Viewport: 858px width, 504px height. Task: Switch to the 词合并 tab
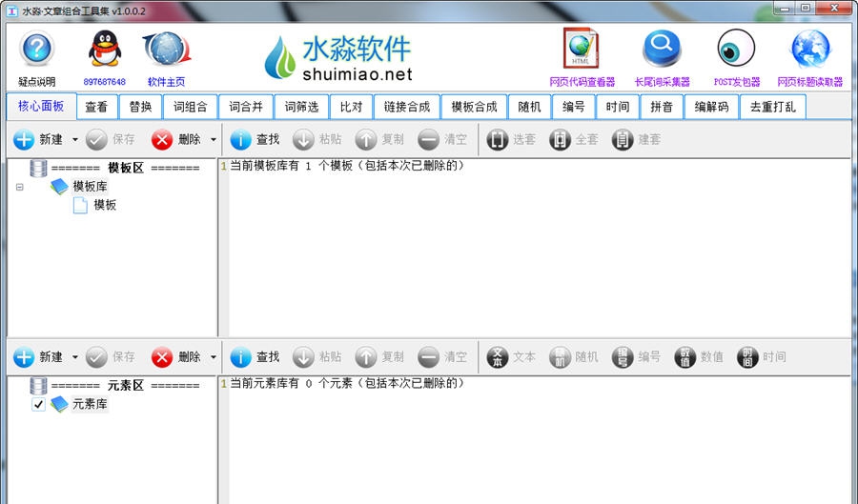tap(246, 107)
